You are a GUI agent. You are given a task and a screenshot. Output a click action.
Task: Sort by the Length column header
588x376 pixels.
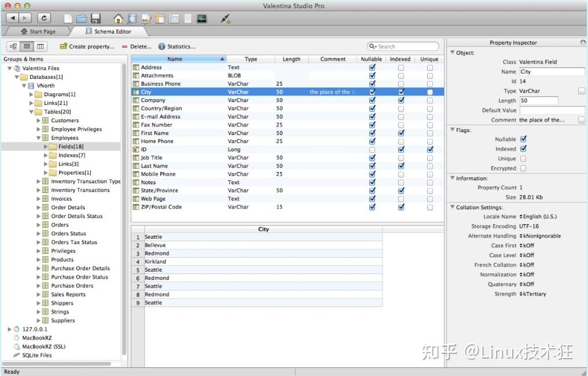pyautogui.click(x=292, y=59)
